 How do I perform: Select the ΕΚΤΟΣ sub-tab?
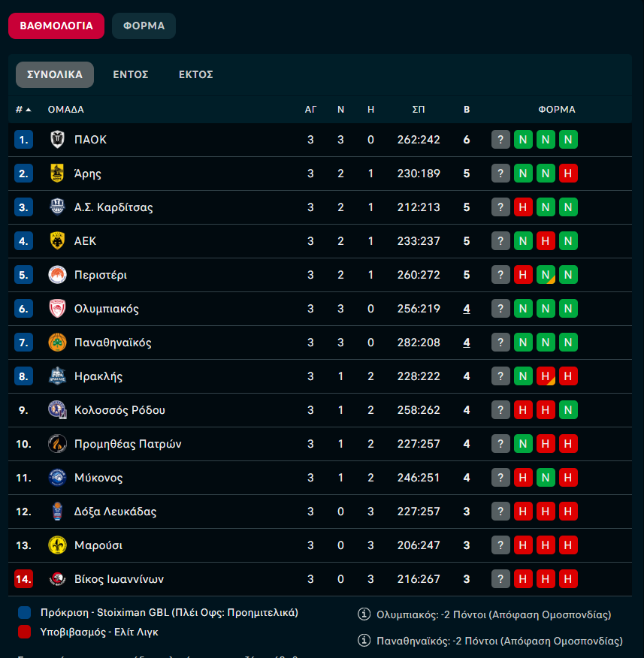[195, 74]
